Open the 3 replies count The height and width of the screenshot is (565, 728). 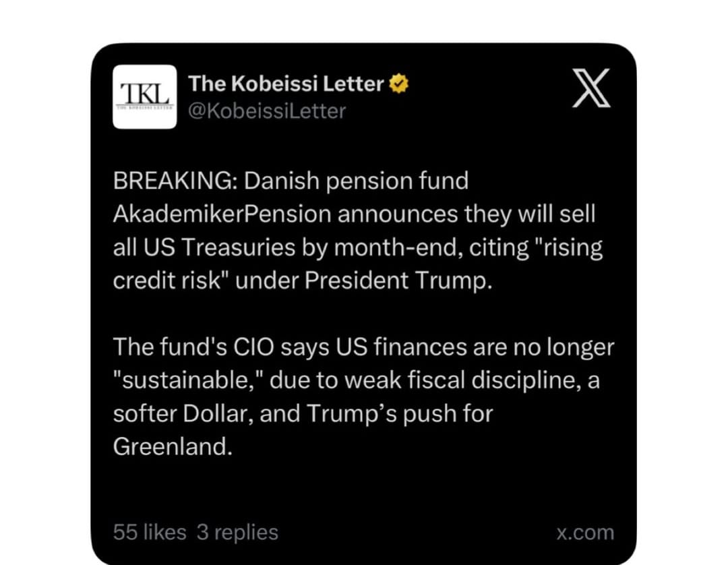[x=237, y=532]
